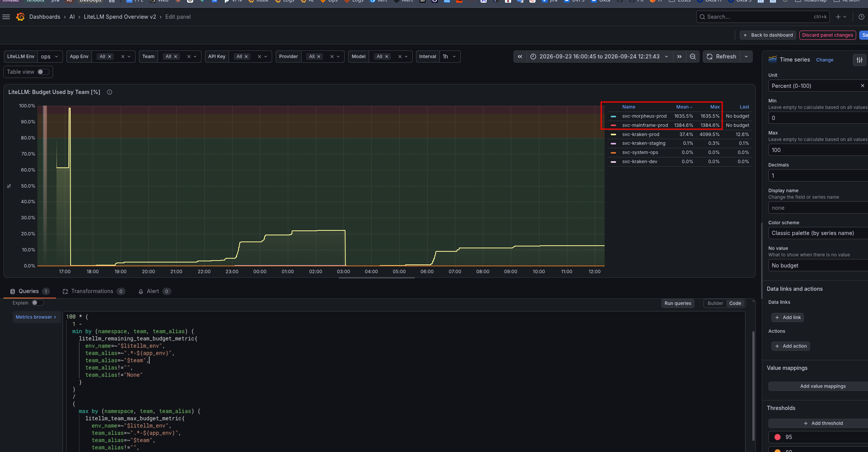Viewport: 868px width, 452px height.
Task: Open the auto-refresh interval dropdown
Action: [x=746, y=57]
